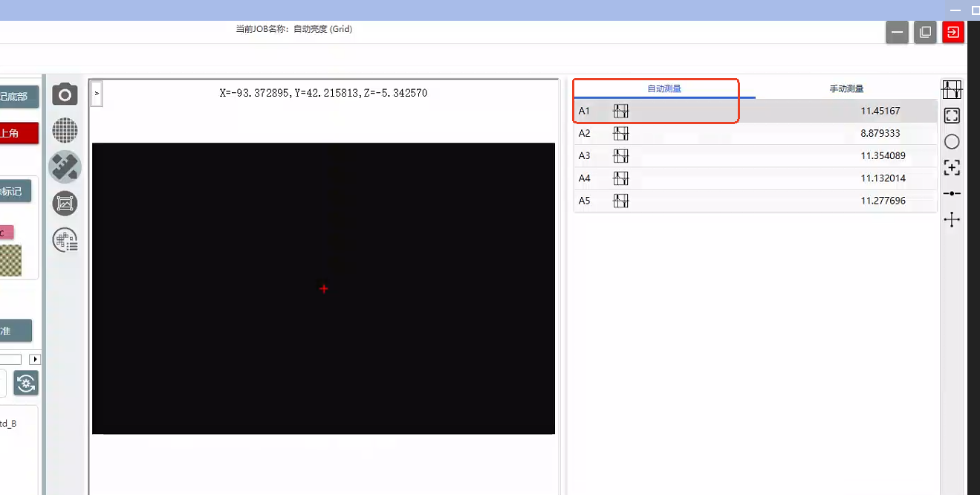
Task: Select the grid sphere icon
Action: click(x=65, y=131)
